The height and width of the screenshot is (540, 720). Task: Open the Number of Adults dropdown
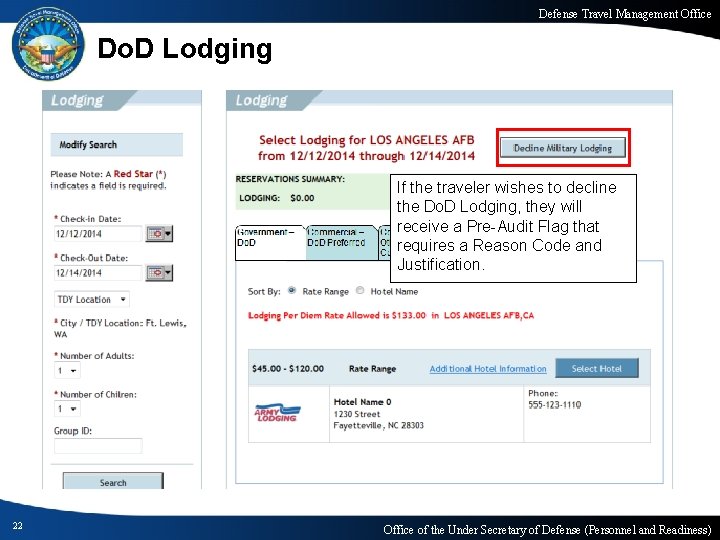click(x=67, y=371)
